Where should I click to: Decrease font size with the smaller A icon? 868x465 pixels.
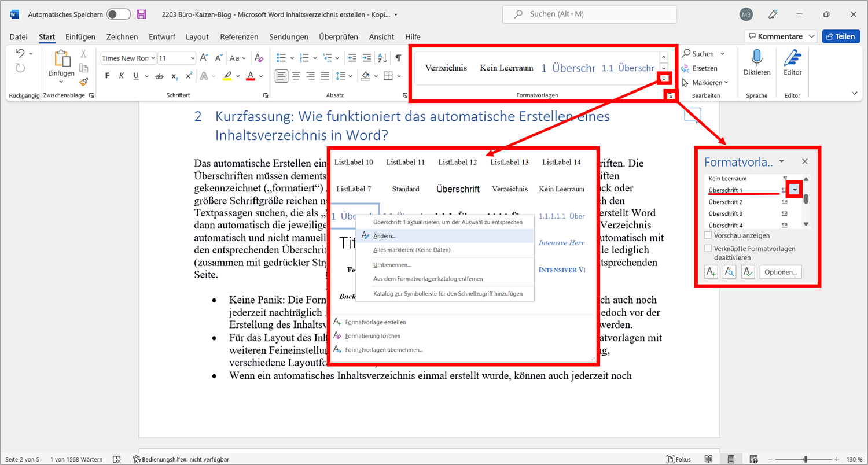click(x=218, y=58)
